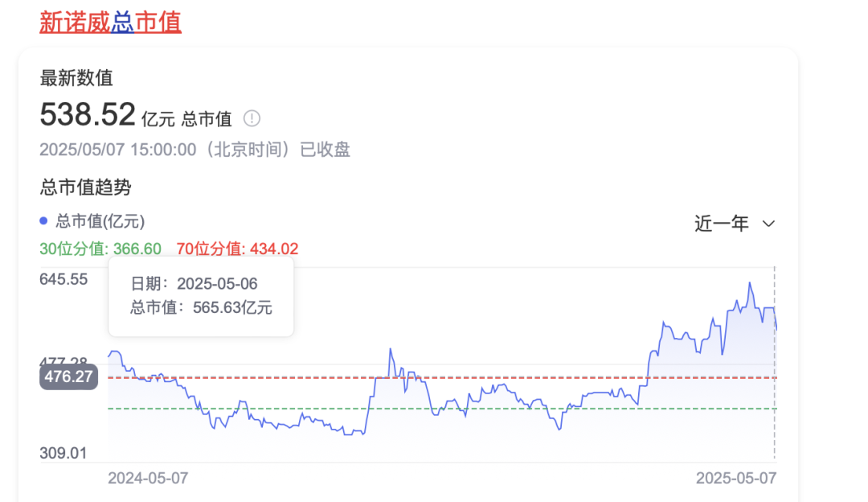Screen dimensions: 868x502
Task: Click the 476.27 y-axis value badge
Action: coord(68,376)
